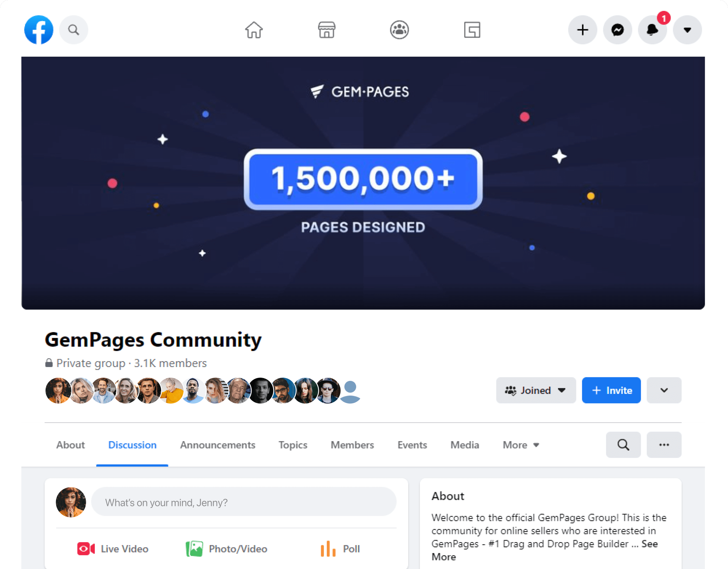Open the Marketplace storefront icon

[x=327, y=30]
